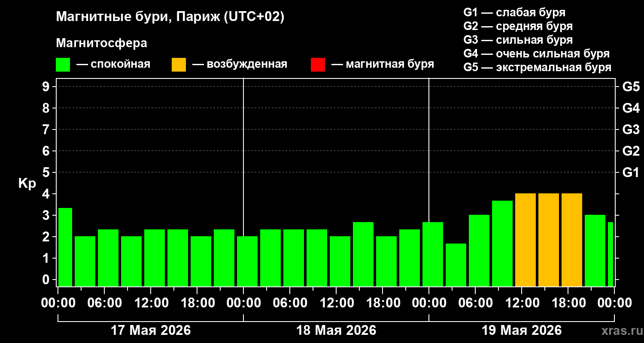Click the green bar at 09:00 on 19 May
Viewport: 644px width, 343px height.
click(502, 244)
